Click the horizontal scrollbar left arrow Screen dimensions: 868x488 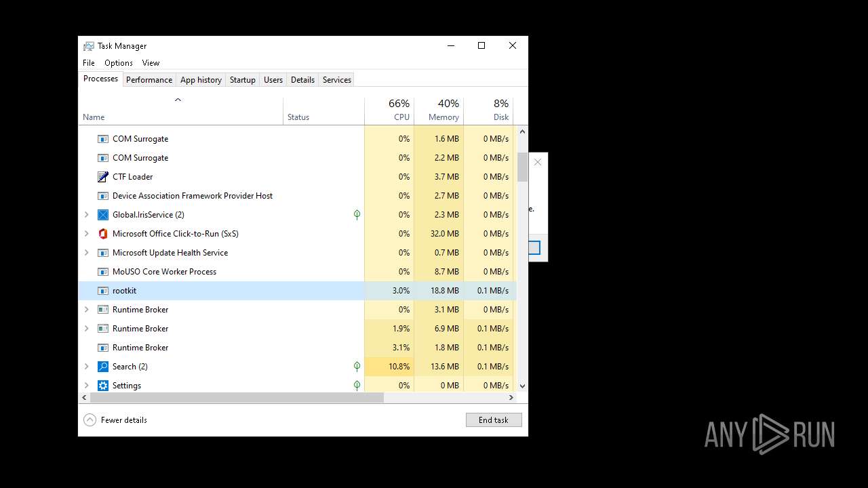pyautogui.click(x=84, y=398)
